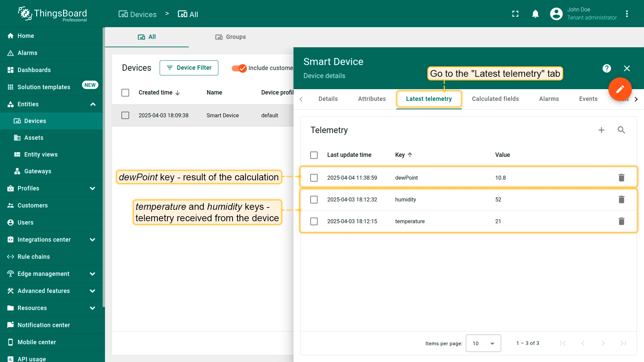644x362 pixels.
Task: Click the orange edit pencil button
Action: click(x=620, y=89)
